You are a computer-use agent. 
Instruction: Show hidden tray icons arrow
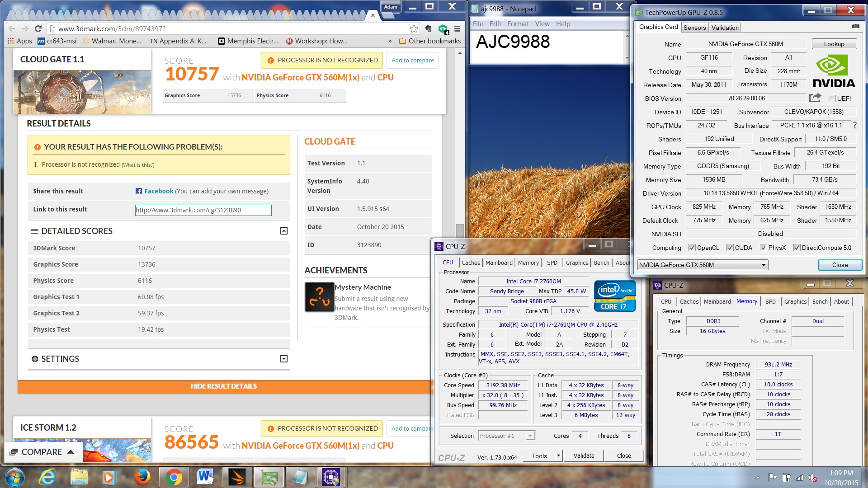point(758,478)
